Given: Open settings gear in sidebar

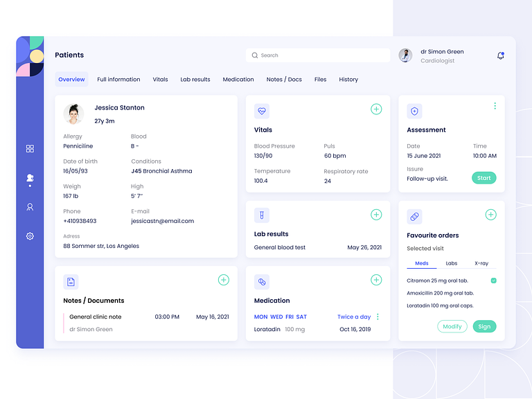Looking at the screenshot, I should (30, 236).
